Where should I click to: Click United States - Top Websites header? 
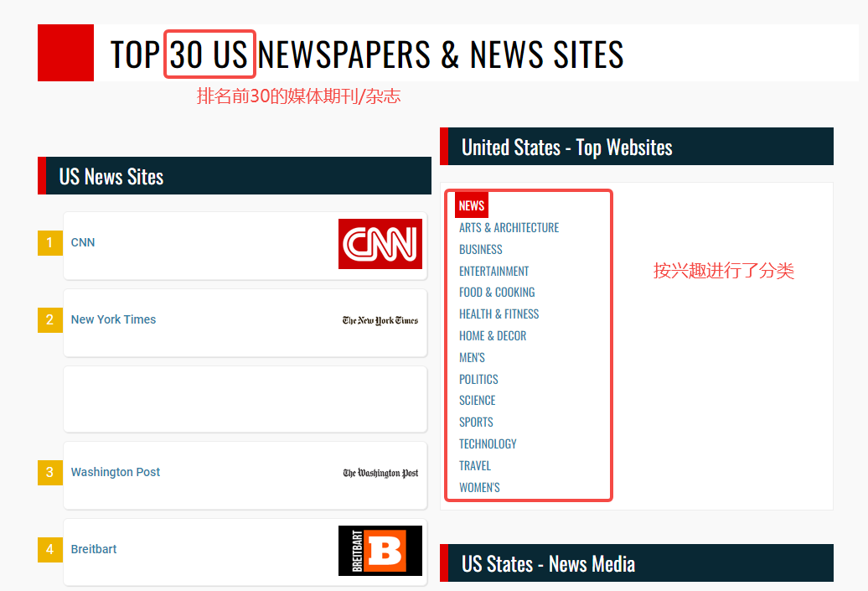pyautogui.click(x=637, y=147)
